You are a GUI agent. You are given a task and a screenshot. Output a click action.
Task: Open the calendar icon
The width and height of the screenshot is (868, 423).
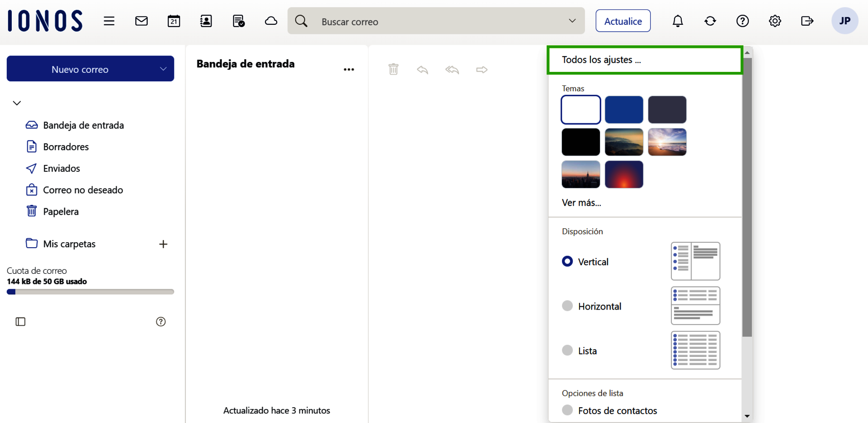pos(174,21)
